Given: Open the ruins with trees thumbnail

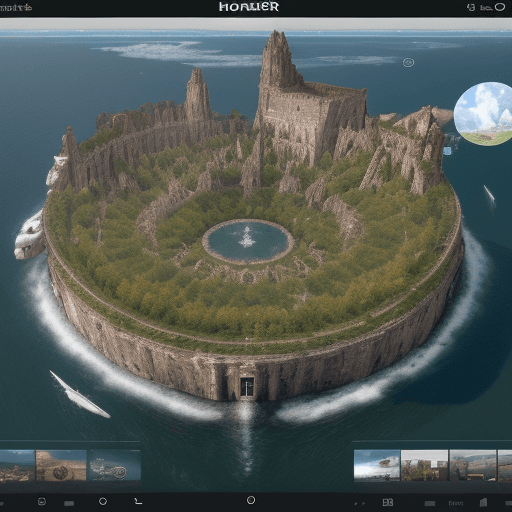Looking at the screenshot, I should [x=424, y=465].
